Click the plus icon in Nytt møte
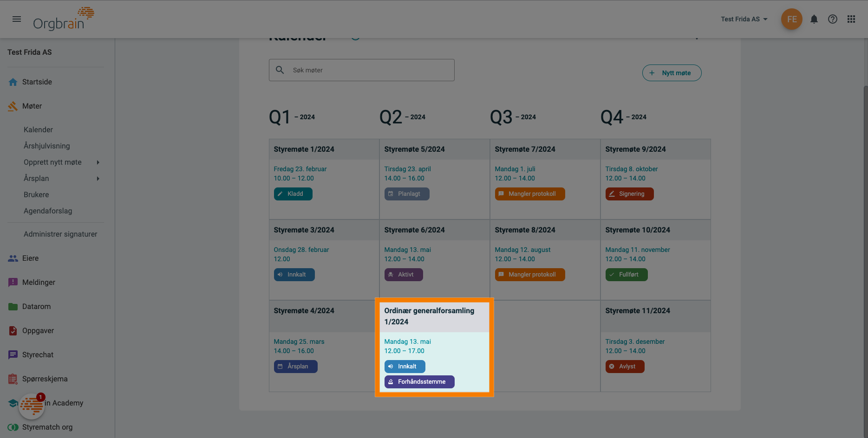This screenshot has height=438, width=868. [652, 73]
